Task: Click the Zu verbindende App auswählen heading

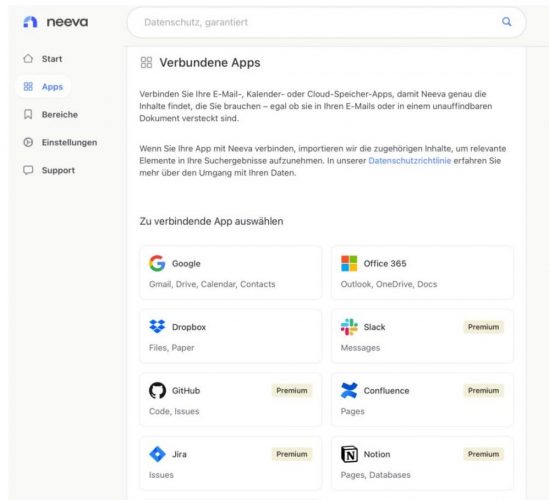Action: (x=211, y=221)
